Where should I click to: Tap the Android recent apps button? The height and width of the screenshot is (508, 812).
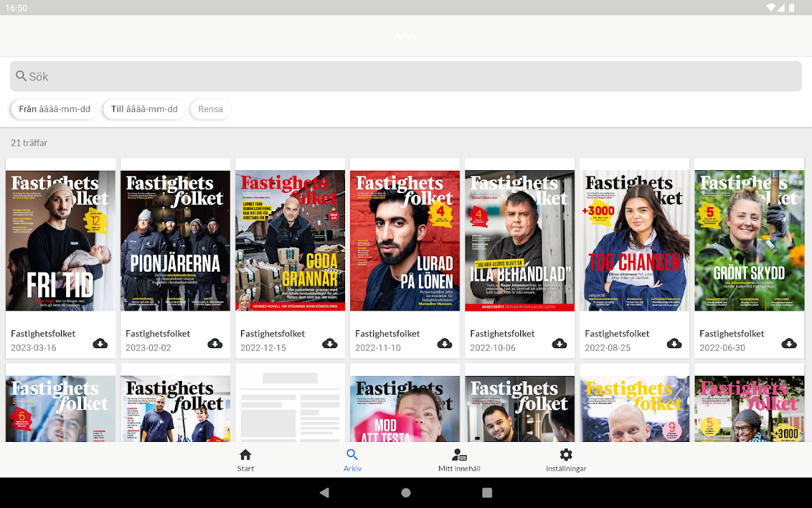487,493
